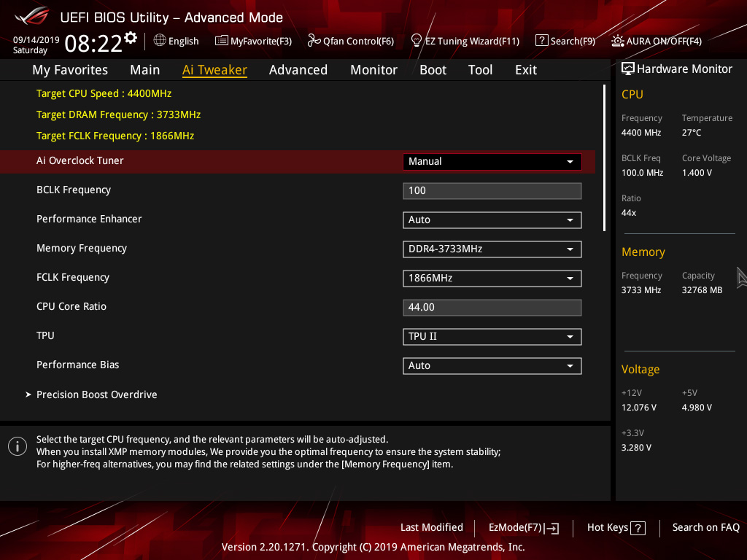Click the 08:22 clock display
This screenshot has height=560, width=747.
pos(94,44)
